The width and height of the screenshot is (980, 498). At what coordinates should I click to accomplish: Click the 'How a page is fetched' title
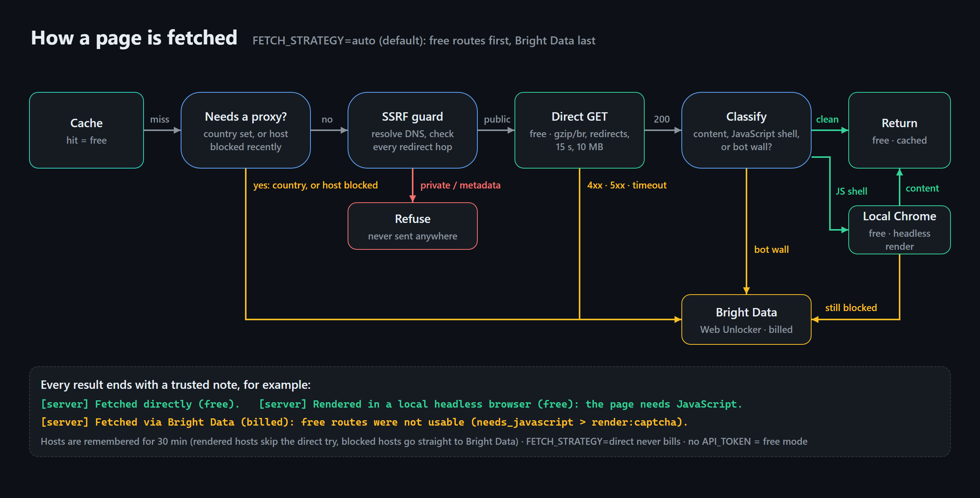[x=134, y=38]
